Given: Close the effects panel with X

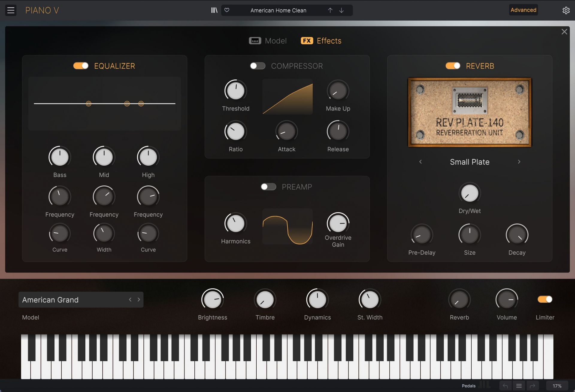Looking at the screenshot, I should [564, 32].
